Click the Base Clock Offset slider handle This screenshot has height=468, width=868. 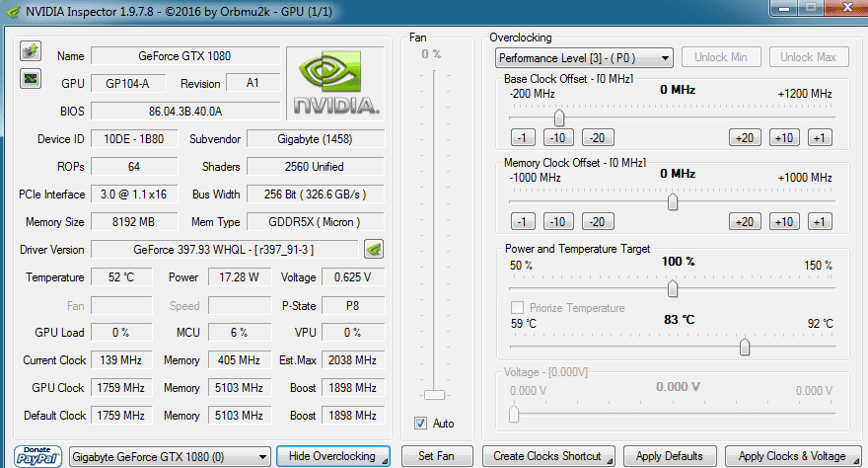pos(559,117)
